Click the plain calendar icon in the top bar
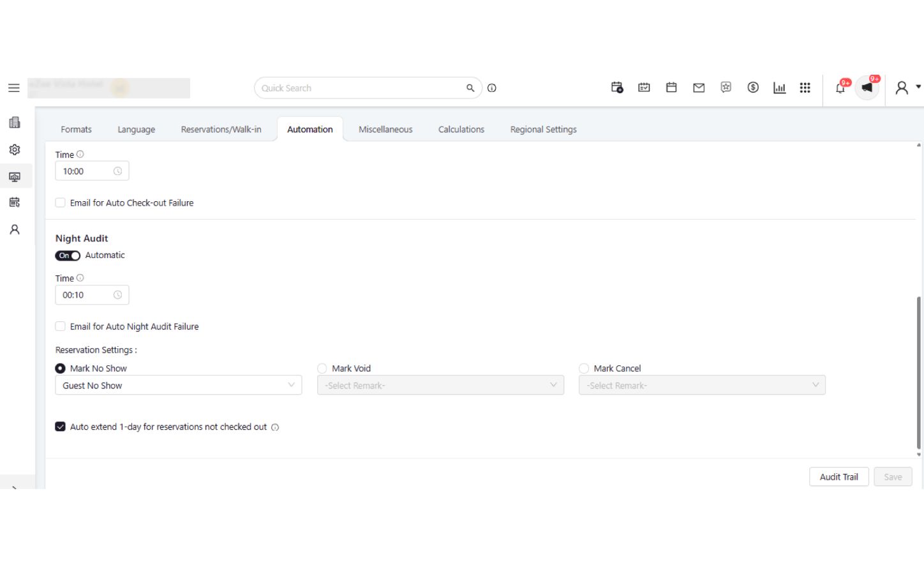The height and width of the screenshot is (578, 924). click(671, 87)
